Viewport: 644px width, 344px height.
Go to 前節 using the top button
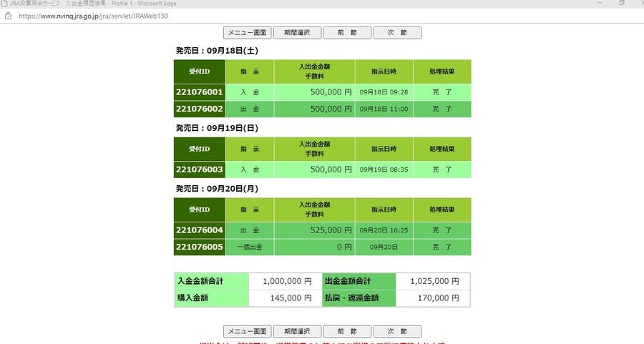pos(347,33)
